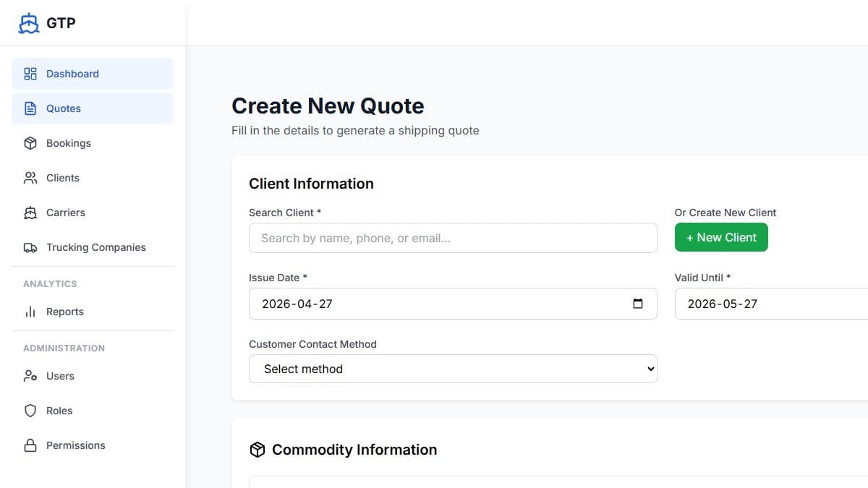Click the Roles shield icon
This screenshot has height=488, width=868.
point(30,411)
